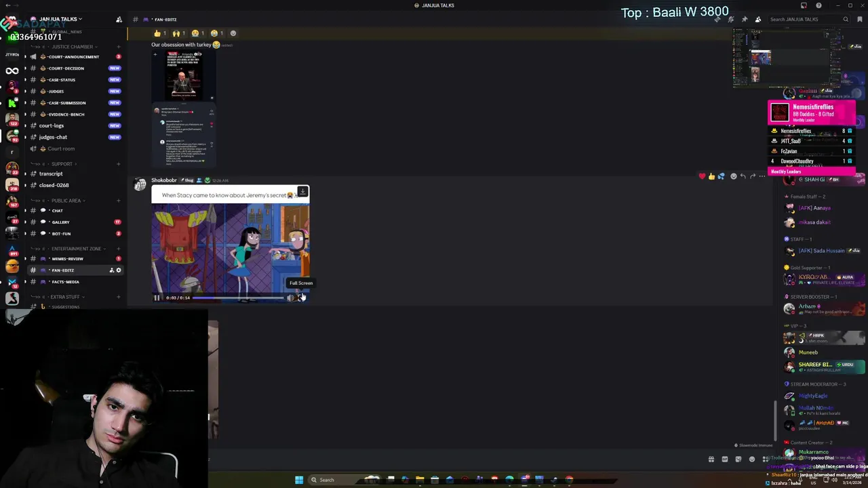Join the Court room voice channel
The image size is (868, 488).
coord(75,148)
